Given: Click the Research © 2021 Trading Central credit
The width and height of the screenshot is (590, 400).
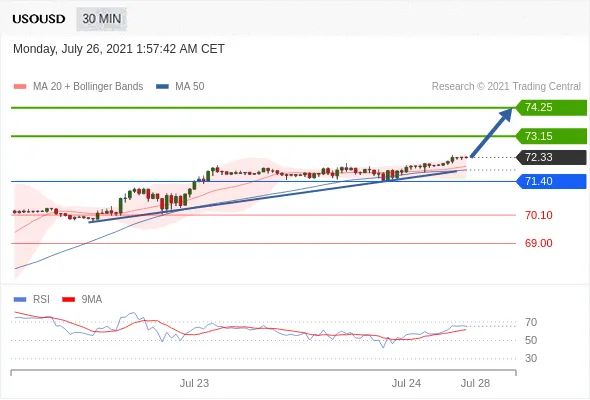Looking at the screenshot, I should 506,87.
